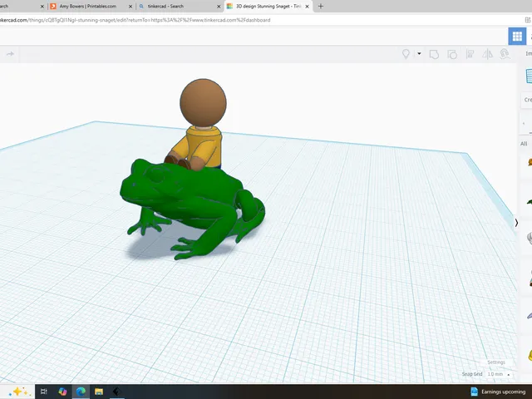Click Microsoft Edge taskbar icon
This screenshot has width=532, height=399.
[81, 392]
